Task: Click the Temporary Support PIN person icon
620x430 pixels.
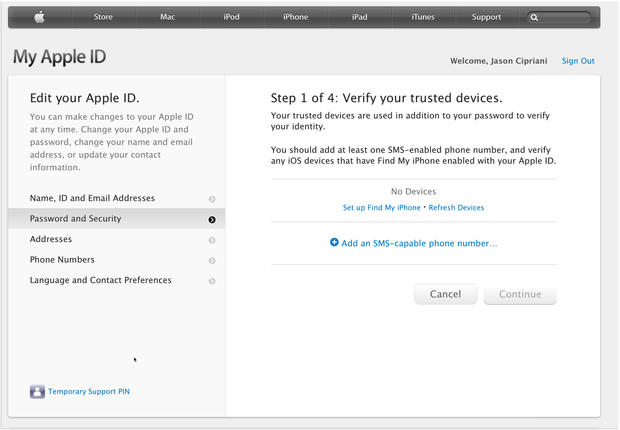Action: tap(37, 391)
